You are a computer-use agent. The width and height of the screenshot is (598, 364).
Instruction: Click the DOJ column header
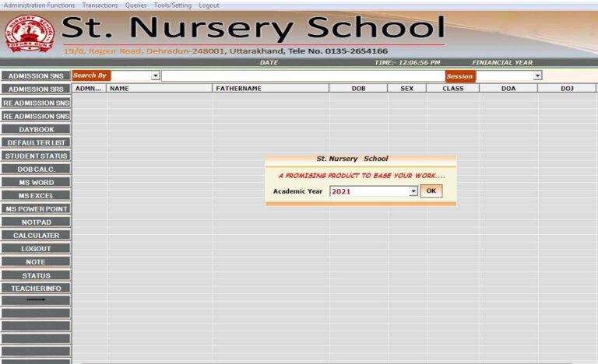coord(567,89)
